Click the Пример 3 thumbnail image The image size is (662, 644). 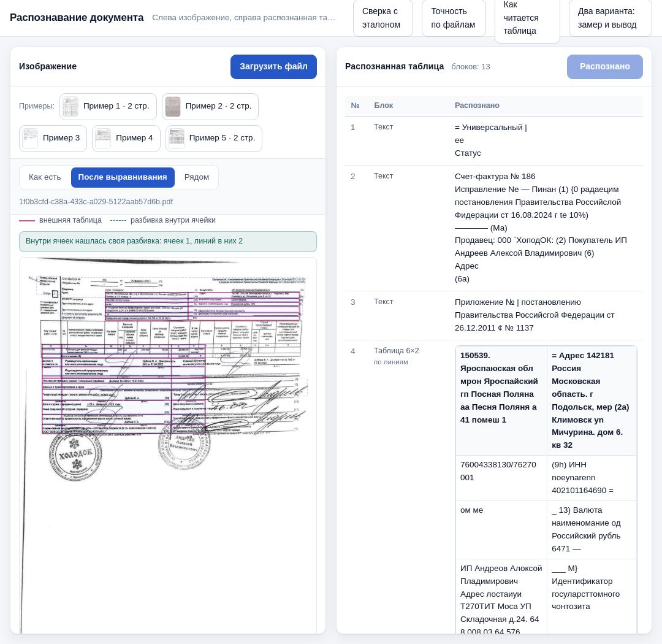(30, 139)
